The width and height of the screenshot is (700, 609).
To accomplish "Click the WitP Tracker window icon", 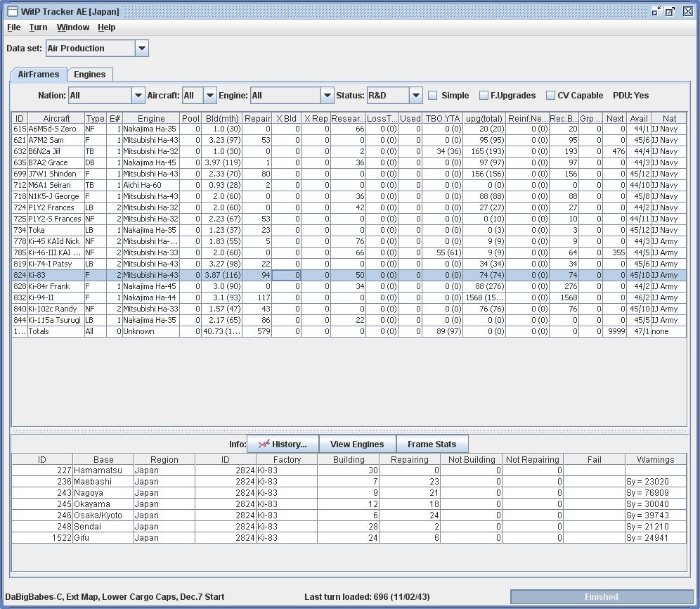I will pyautogui.click(x=12, y=11).
